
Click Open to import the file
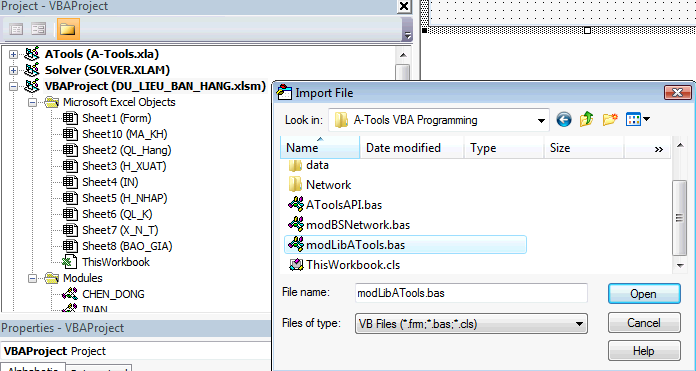click(644, 294)
